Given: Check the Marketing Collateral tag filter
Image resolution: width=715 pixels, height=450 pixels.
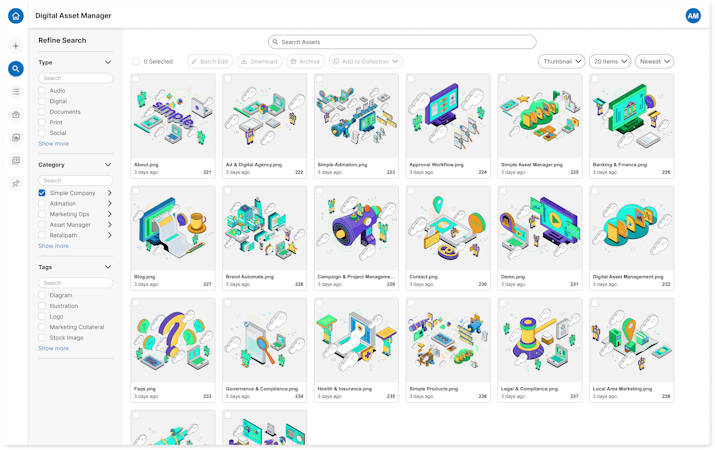Looking at the screenshot, I should 42,327.
